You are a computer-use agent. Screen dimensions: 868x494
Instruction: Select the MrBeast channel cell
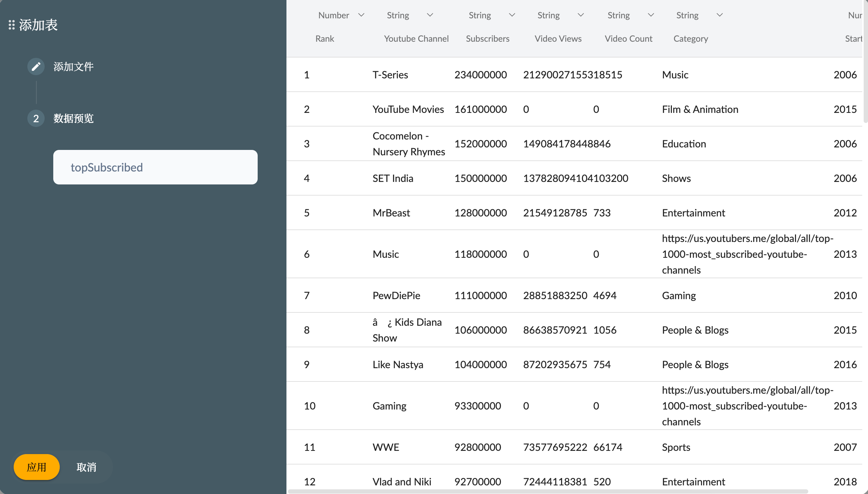(391, 212)
